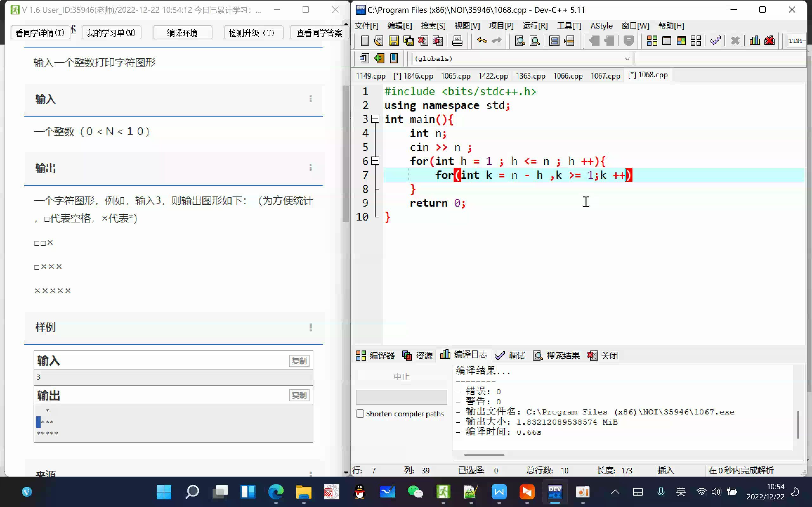This screenshot has width=812, height=507.
Task: Switch to the 1067.cpp tab
Action: click(x=605, y=76)
